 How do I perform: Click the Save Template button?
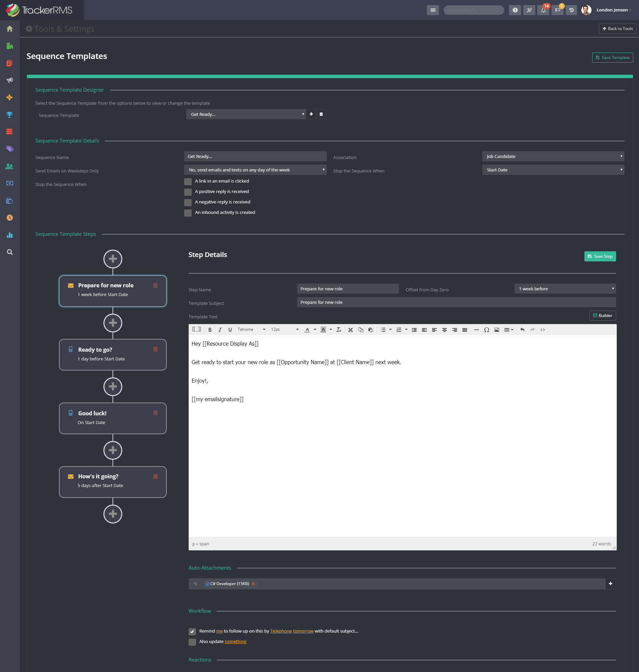[x=612, y=58]
